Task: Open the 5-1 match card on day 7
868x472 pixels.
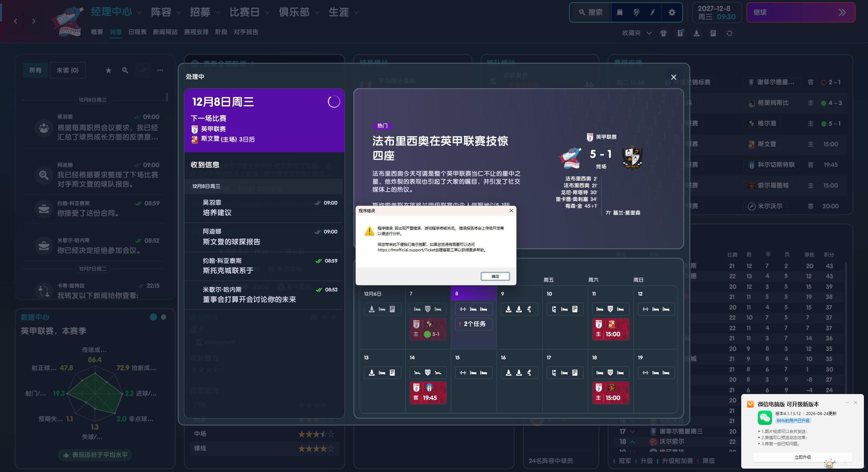Action: click(428, 329)
